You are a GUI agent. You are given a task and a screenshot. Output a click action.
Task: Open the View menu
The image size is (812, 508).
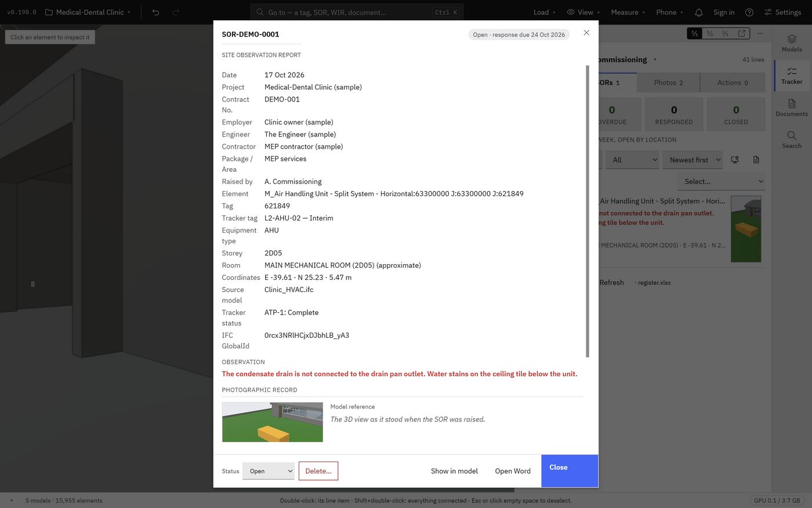point(583,12)
